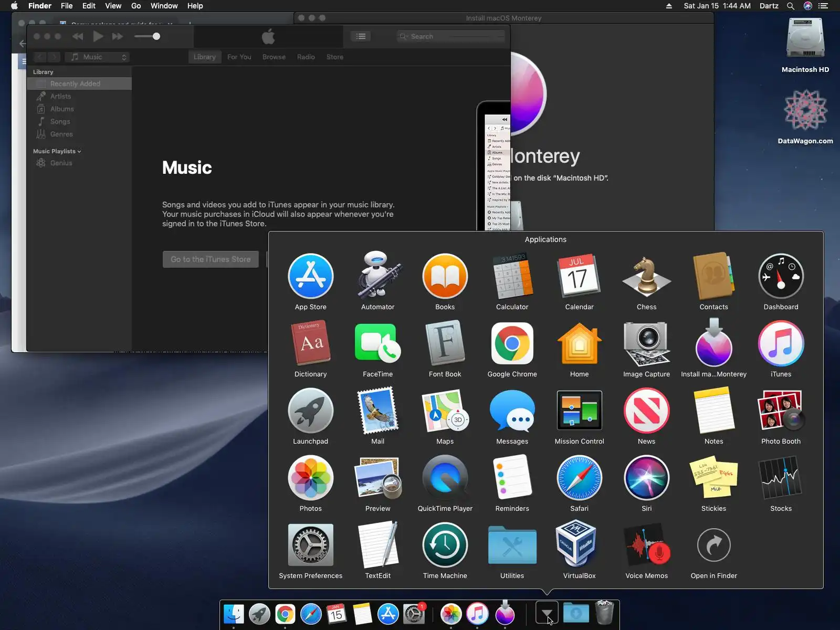Switch to the Browse tab in iTunes
This screenshot has height=630, width=840.
click(274, 57)
